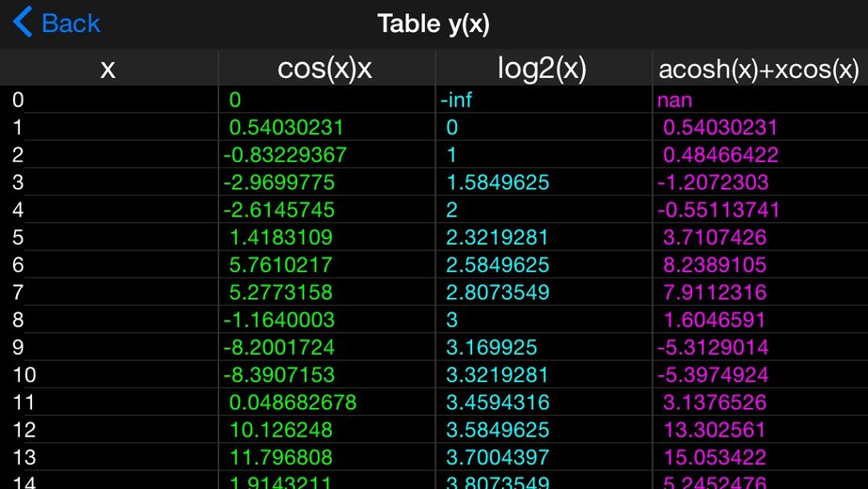Tap the value 5.7610217
Screen dimensions: 868x489
pyautogui.click(x=280, y=264)
